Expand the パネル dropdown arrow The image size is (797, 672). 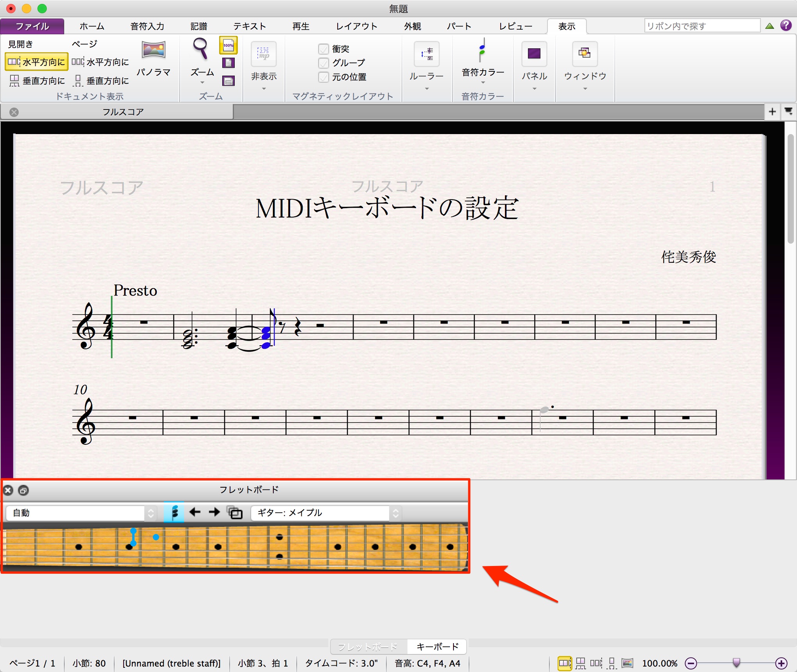click(534, 88)
